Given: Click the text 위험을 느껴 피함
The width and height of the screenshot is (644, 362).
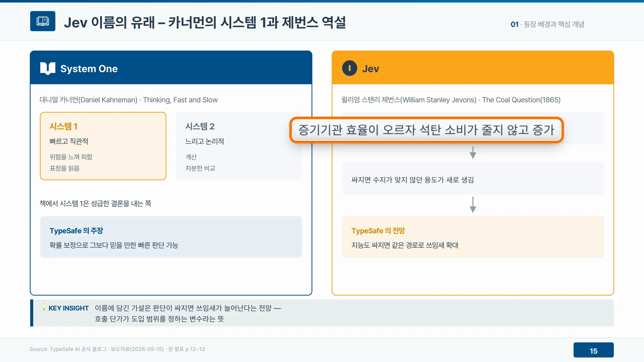Looking at the screenshot, I should point(71,157).
